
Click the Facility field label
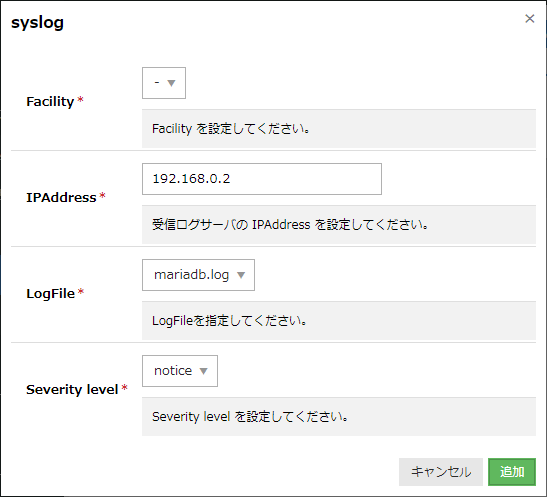(50, 101)
